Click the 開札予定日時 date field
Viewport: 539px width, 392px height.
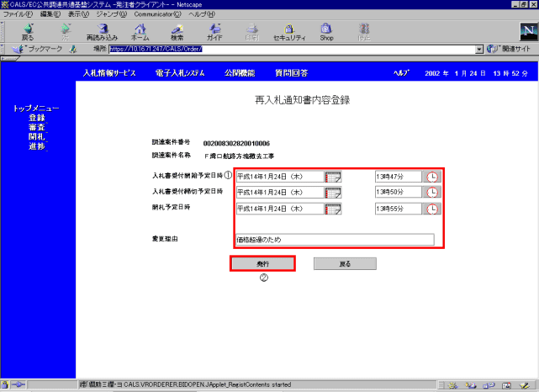(x=280, y=209)
